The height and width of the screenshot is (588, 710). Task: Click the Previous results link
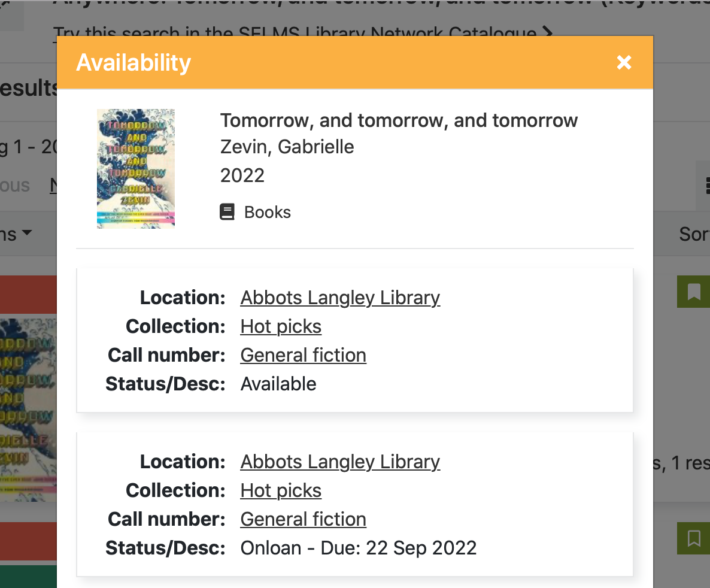coord(15,186)
